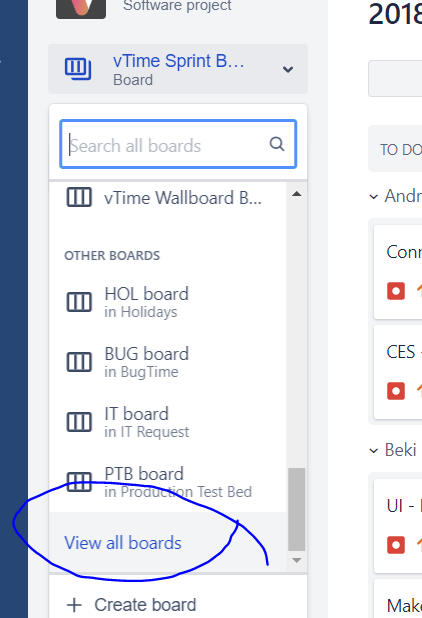This screenshot has height=618, width=422.
Task: Click the magnifier icon in the board search
Action: tap(277, 144)
